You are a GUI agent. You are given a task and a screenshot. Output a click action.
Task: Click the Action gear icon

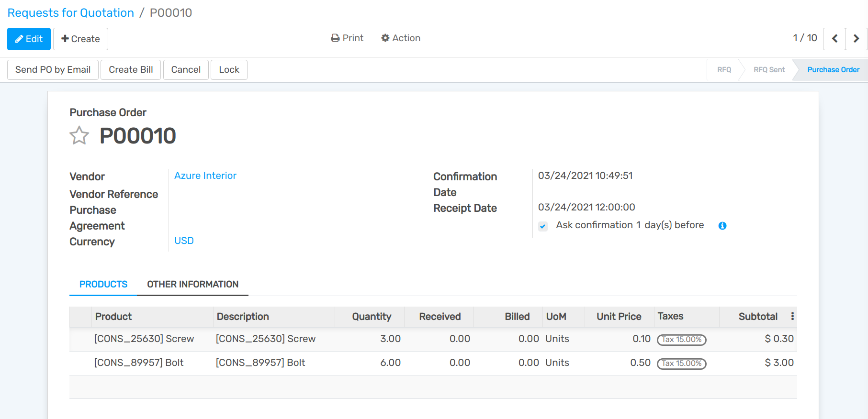coord(385,38)
